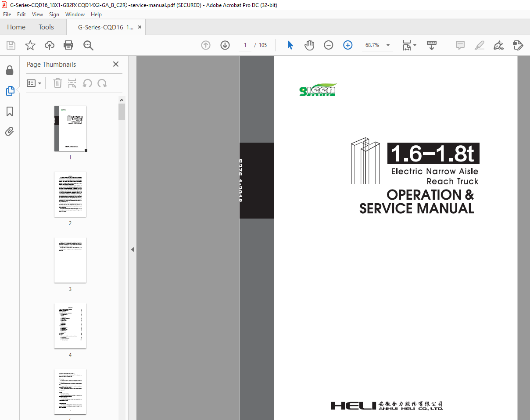Switch to the Home tab
Viewport: 530px width, 420px height.
(x=16, y=27)
